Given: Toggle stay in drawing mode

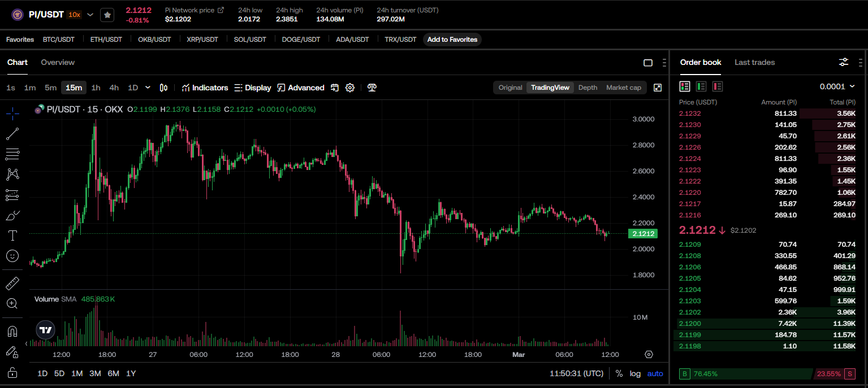Looking at the screenshot, I should pyautogui.click(x=12, y=352).
